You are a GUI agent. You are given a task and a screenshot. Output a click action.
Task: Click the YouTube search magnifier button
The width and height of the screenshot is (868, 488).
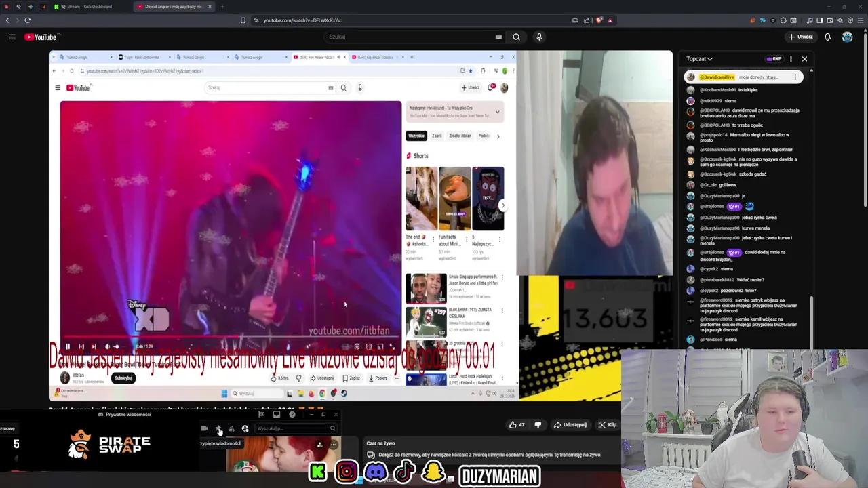tap(516, 37)
